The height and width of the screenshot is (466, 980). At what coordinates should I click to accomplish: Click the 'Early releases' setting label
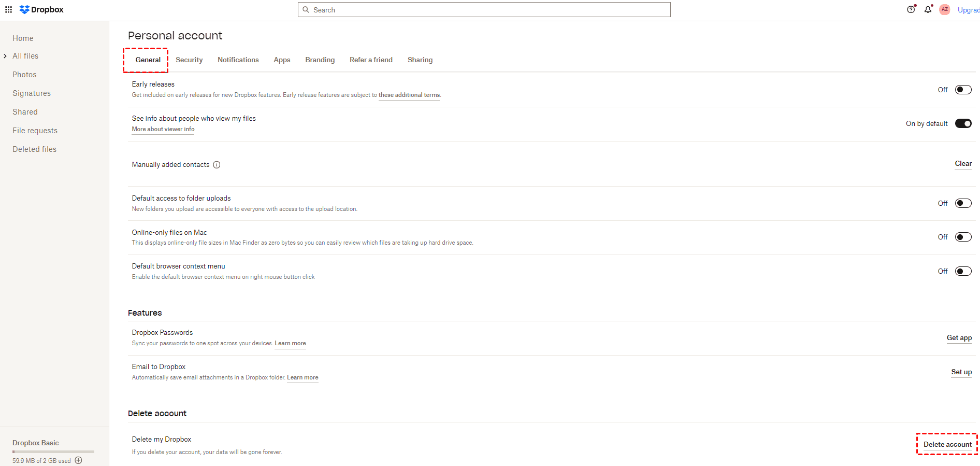153,84
